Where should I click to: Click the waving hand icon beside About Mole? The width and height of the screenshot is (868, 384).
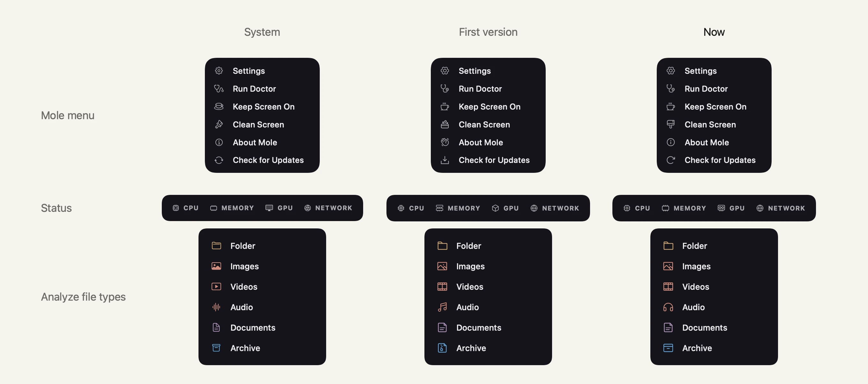[x=445, y=142]
